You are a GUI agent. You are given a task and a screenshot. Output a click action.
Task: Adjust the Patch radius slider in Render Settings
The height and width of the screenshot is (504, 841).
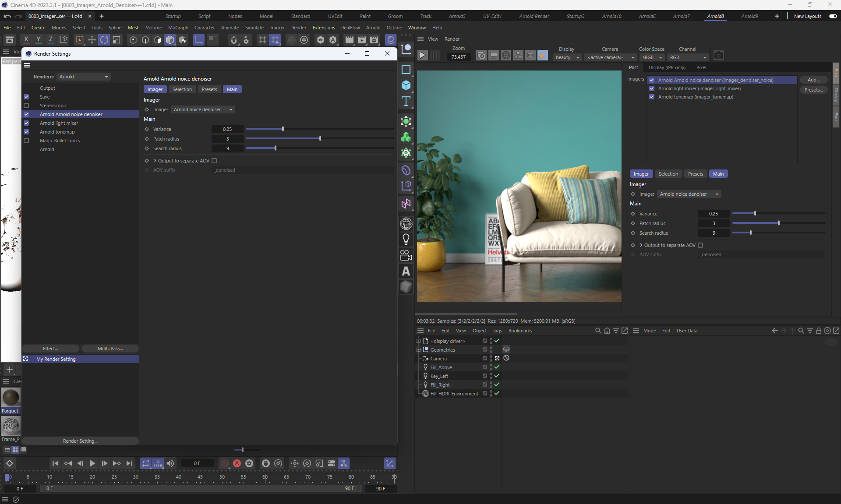coord(320,139)
